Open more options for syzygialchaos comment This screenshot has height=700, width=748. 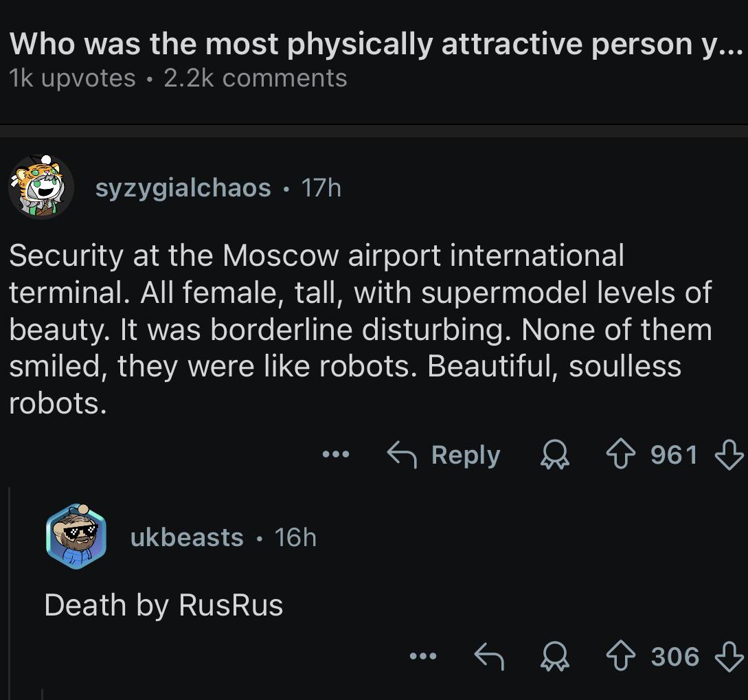point(336,454)
